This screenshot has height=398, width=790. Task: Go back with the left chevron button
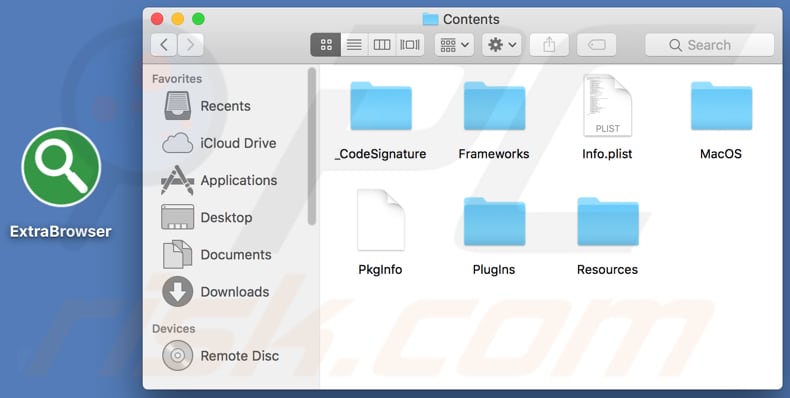pyautogui.click(x=163, y=45)
